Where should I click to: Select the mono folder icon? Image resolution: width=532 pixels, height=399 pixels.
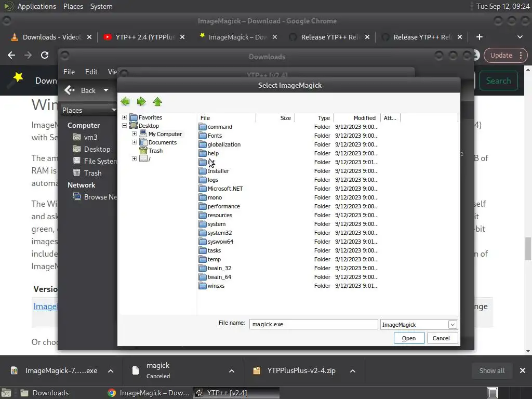click(203, 197)
